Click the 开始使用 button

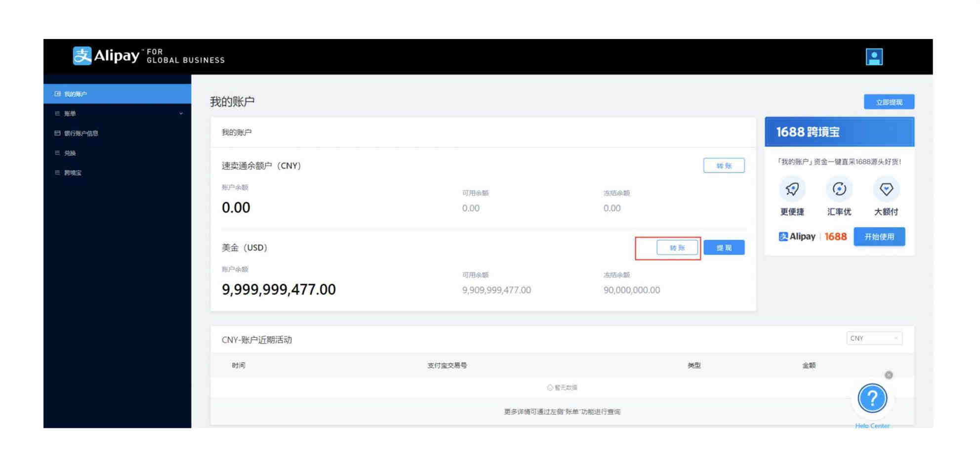tap(879, 237)
